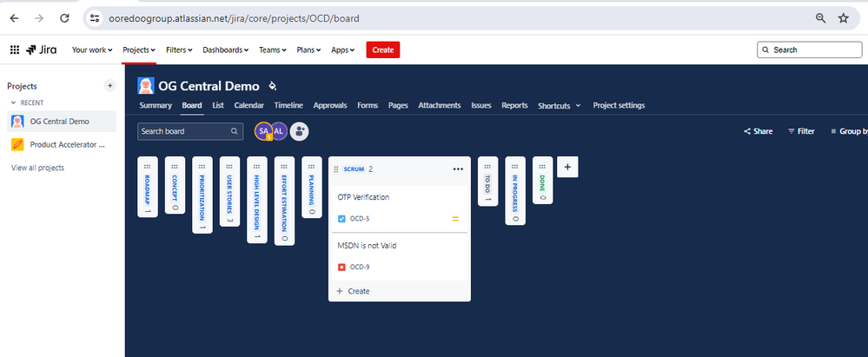Click the browser back arrow
The height and width of the screenshot is (357, 868).
pyautogui.click(x=15, y=18)
